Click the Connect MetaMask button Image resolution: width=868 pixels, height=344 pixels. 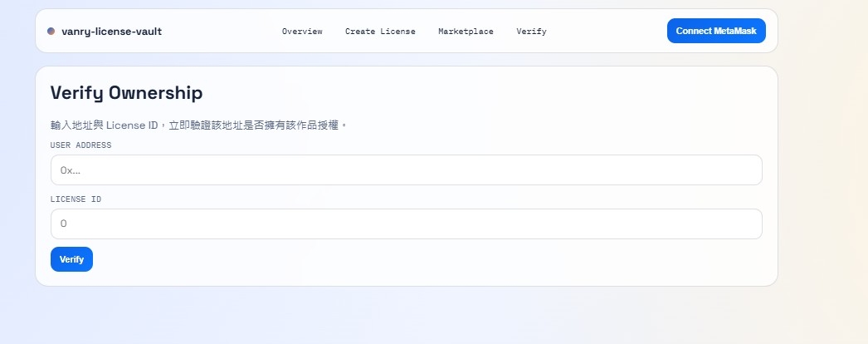click(716, 31)
